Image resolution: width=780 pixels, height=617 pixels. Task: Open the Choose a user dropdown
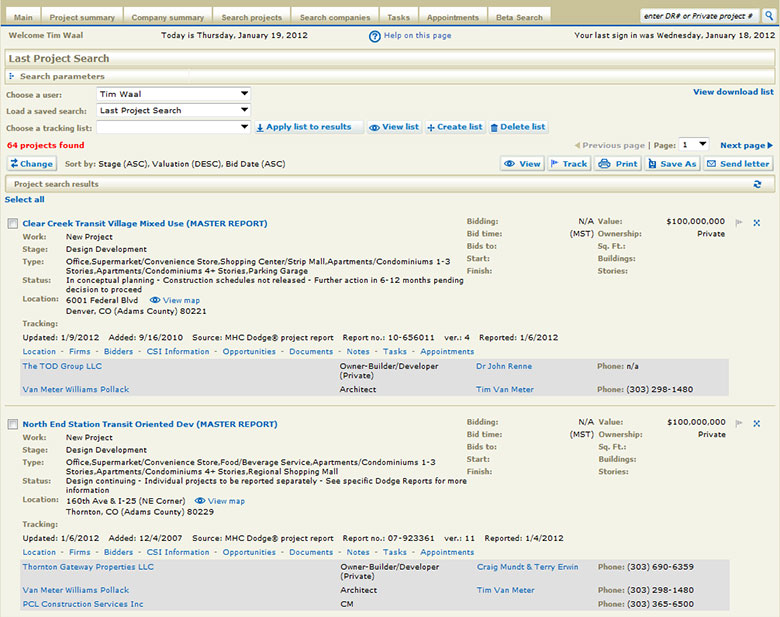click(173, 94)
